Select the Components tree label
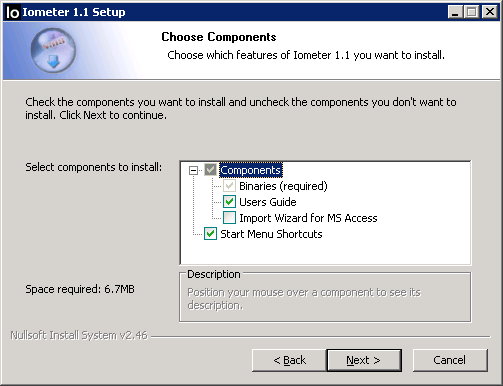 (x=251, y=170)
